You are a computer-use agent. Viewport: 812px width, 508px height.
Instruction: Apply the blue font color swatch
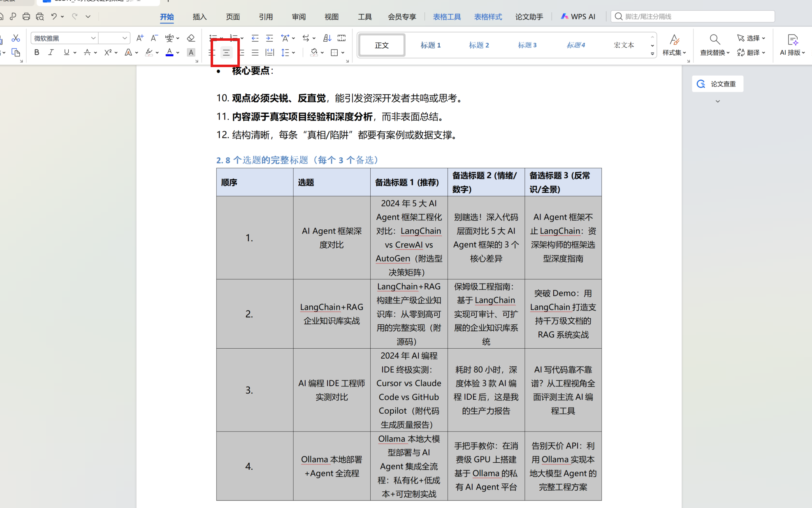point(169,52)
